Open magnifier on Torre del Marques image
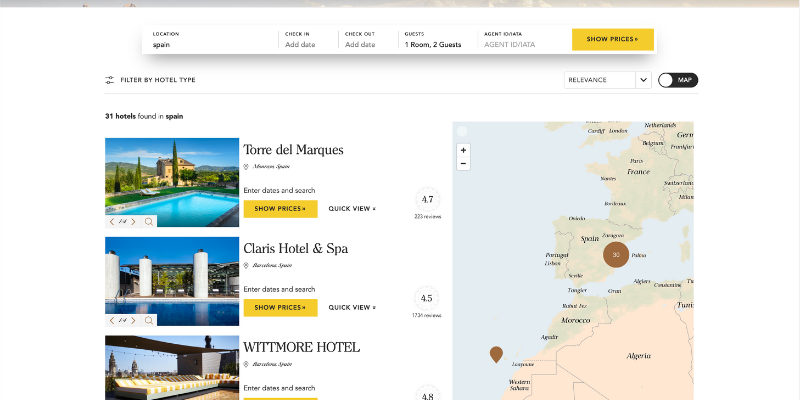This screenshot has width=800, height=400. coord(149,222)
